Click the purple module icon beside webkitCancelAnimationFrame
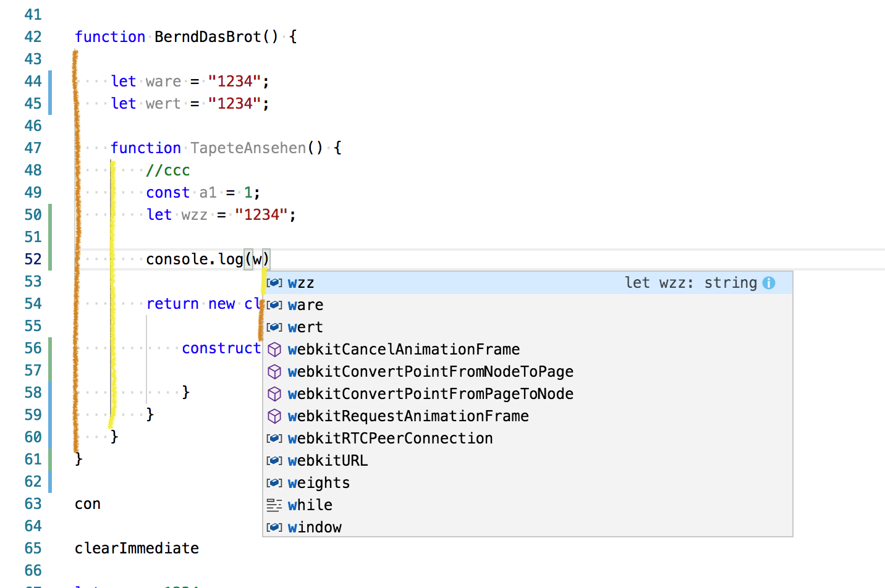Image resolution: width=885 pixels, height=588 pixels. [x=274, y=349]
